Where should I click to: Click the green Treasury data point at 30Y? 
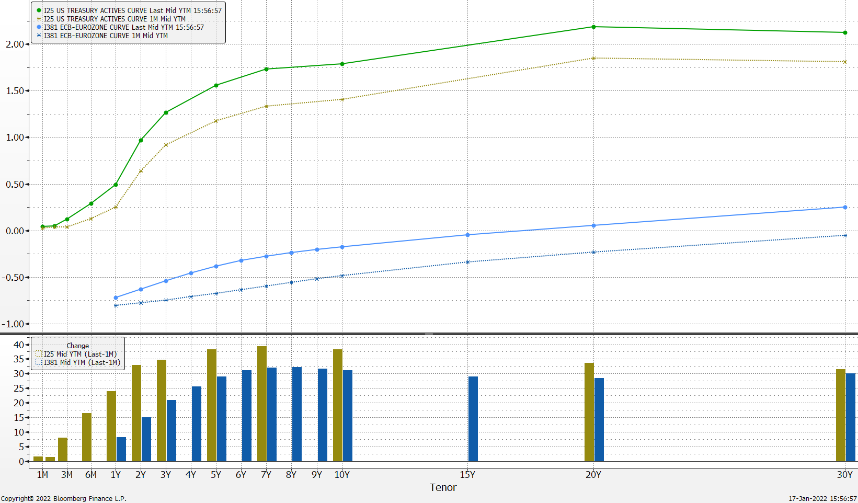pyautogui.click(x=845, y=32)
